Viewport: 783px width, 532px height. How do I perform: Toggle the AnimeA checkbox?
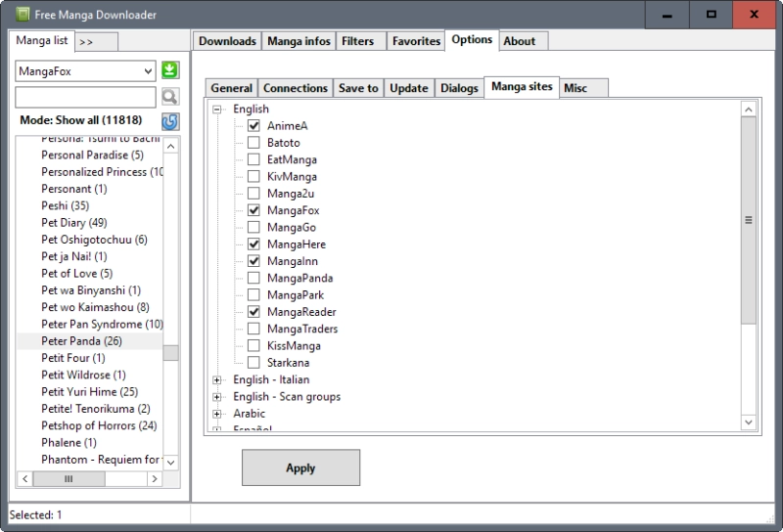pyautogui.click(x=253, y=126)
